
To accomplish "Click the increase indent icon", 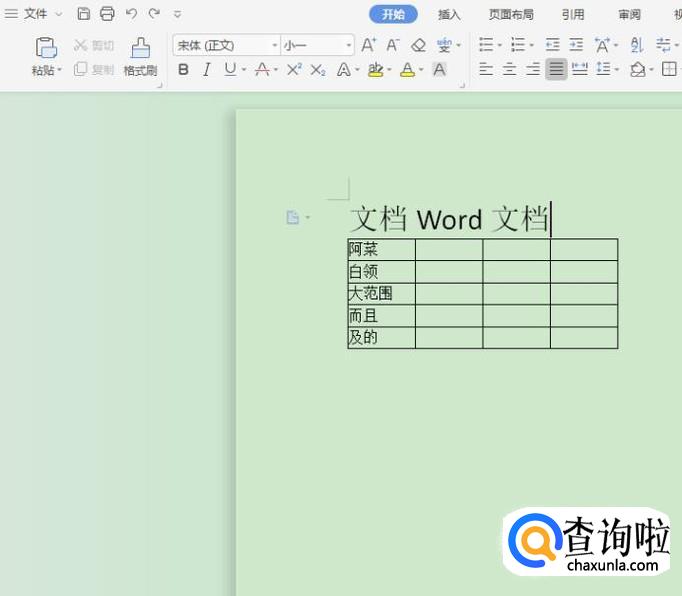I will point(576,44).
